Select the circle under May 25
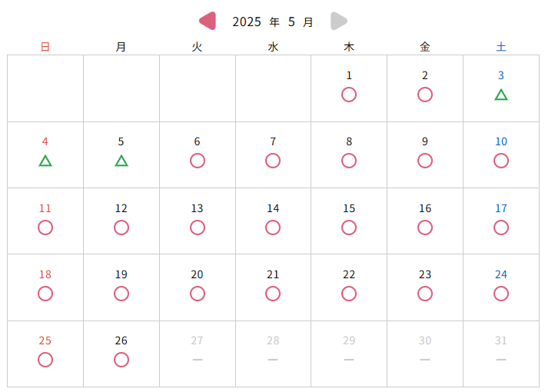Screen dimensions: 545x392 [45, 360]
